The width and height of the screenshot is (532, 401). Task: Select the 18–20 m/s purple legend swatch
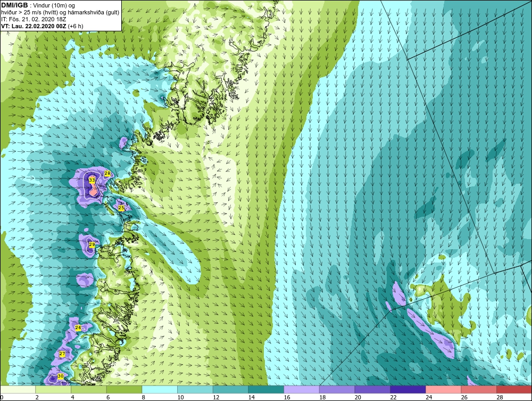[337, 389]
